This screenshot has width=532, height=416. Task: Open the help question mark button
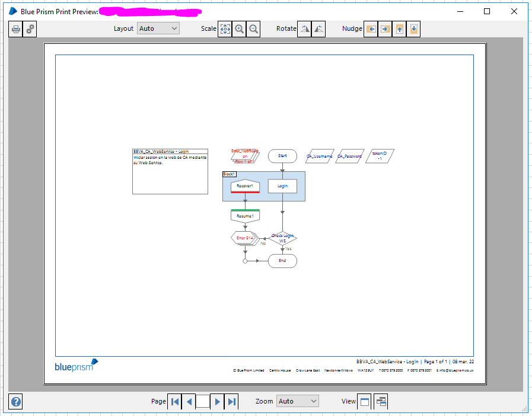[x=15, y=402]
